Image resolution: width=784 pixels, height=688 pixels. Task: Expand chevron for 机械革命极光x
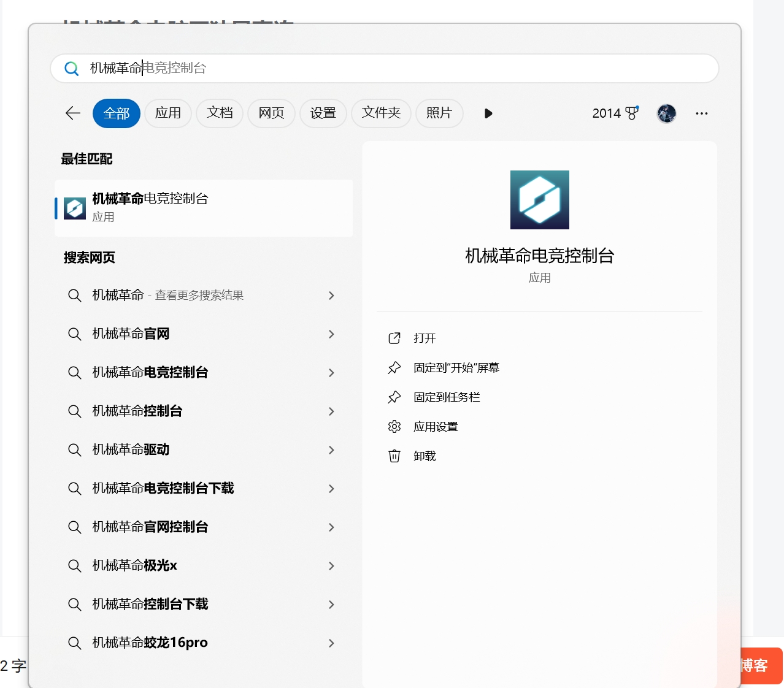coord(331,566)
